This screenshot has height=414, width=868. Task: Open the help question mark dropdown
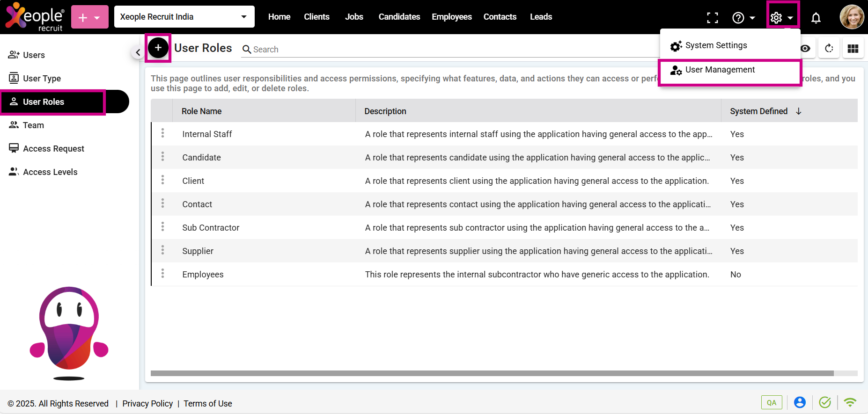click(743, 18)
